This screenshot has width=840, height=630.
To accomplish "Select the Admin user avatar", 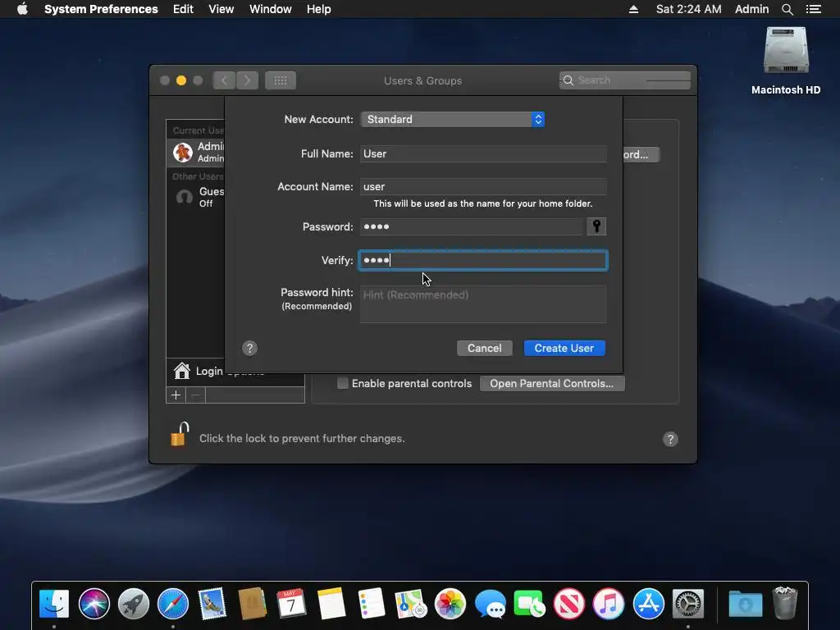I will point(183,152).
